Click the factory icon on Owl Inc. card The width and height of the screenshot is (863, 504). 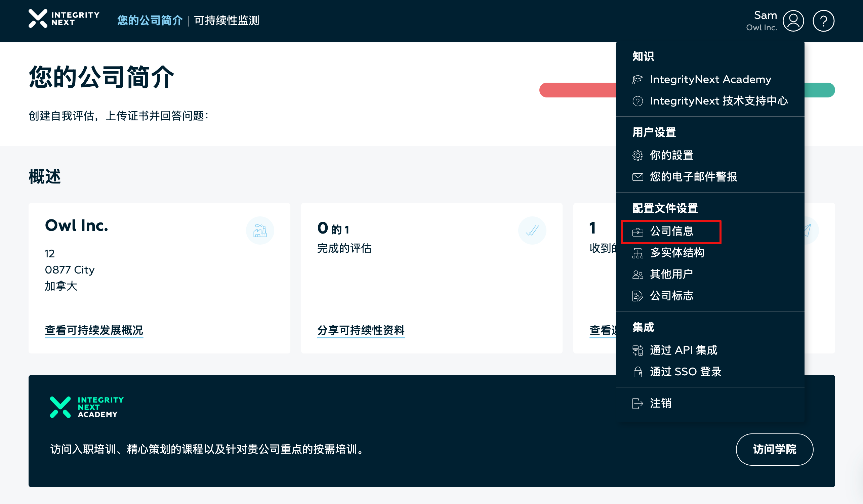pos(260,230)
